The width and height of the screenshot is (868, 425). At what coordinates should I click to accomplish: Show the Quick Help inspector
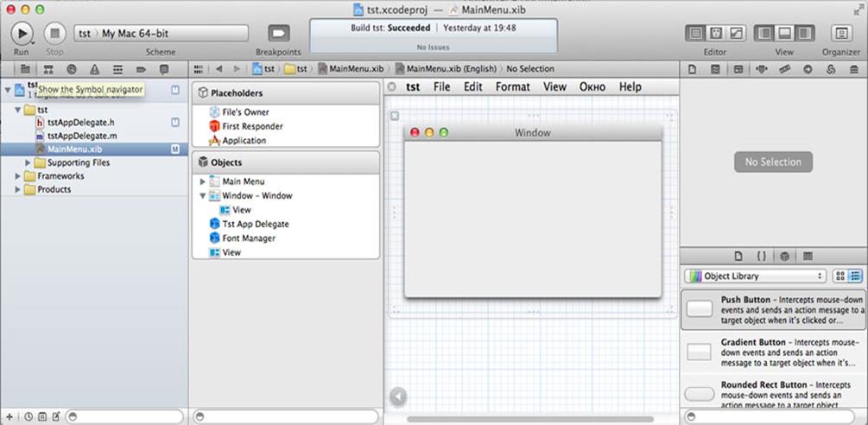pos(715,69)
